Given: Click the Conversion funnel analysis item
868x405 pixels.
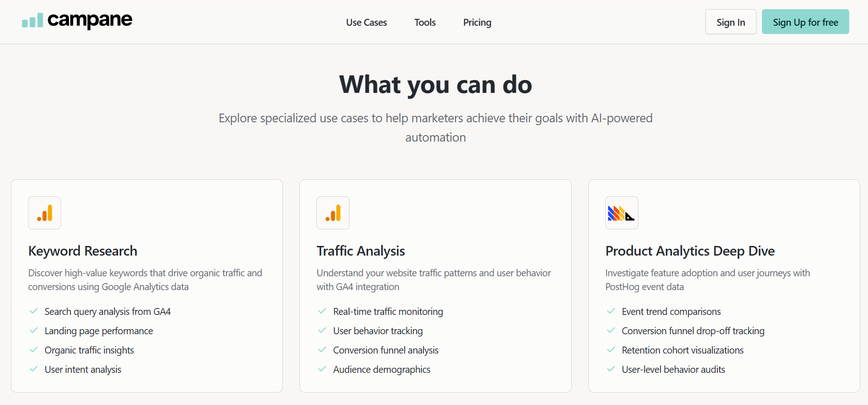Looking at the screenshot, I should pos(385,349).
